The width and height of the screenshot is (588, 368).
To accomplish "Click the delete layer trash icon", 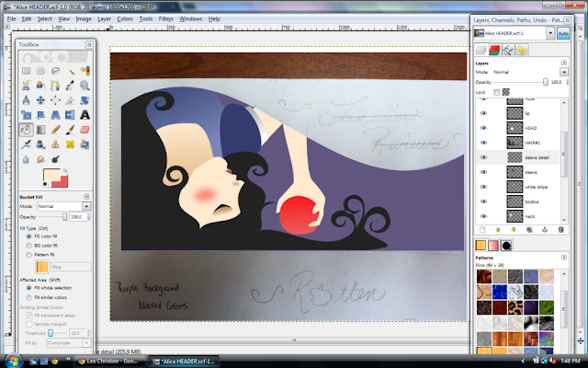I will tap(561, 229).
